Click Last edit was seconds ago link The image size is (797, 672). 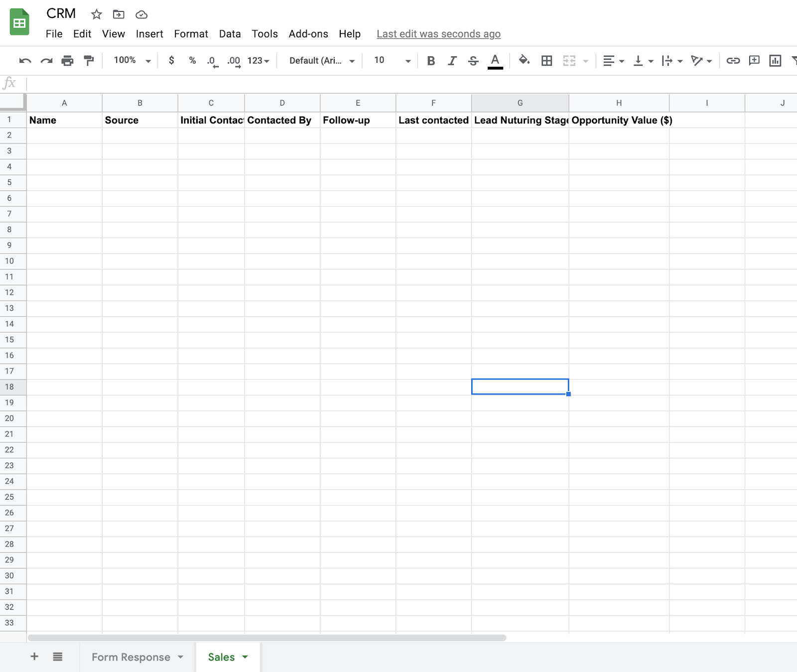(x=438, y=34)
